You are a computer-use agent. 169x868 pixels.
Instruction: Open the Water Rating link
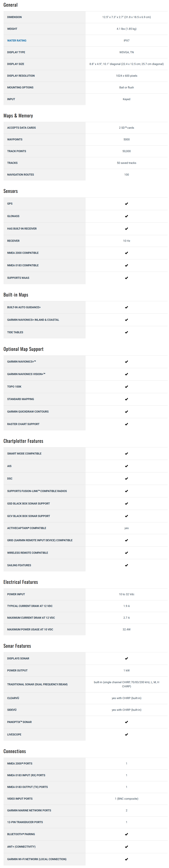coord(17,40)
